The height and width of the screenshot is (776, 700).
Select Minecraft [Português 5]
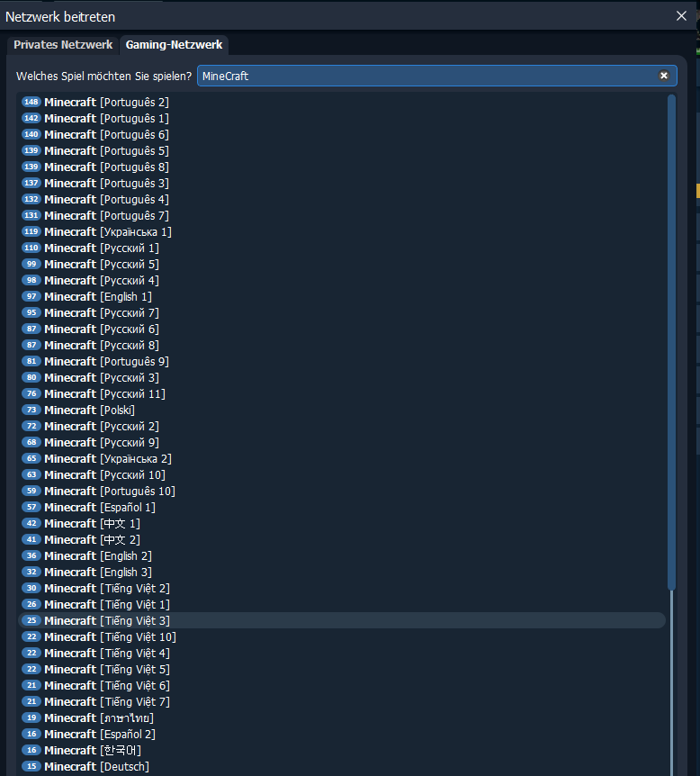pos(342,150)
